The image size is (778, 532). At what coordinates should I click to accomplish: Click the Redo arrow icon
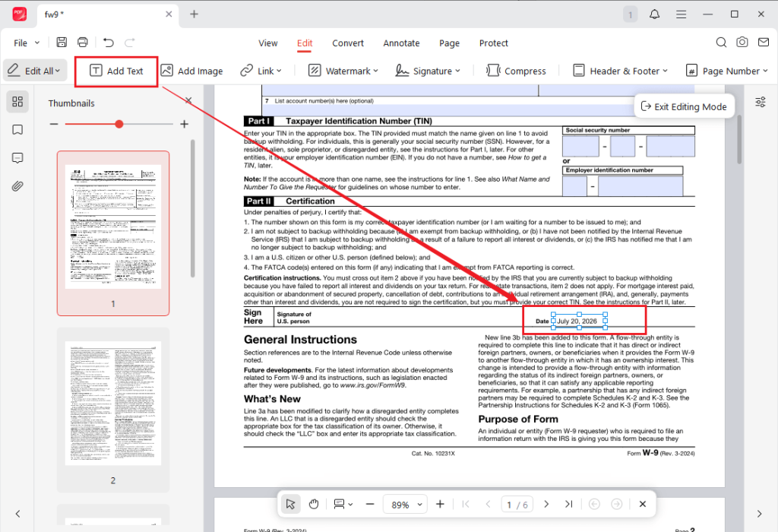129,43
